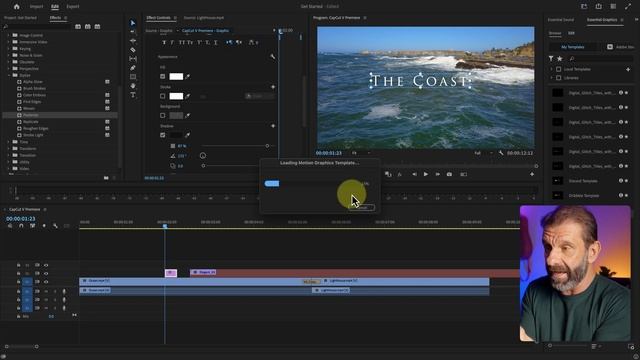Step back one frame

click(414, 174)
